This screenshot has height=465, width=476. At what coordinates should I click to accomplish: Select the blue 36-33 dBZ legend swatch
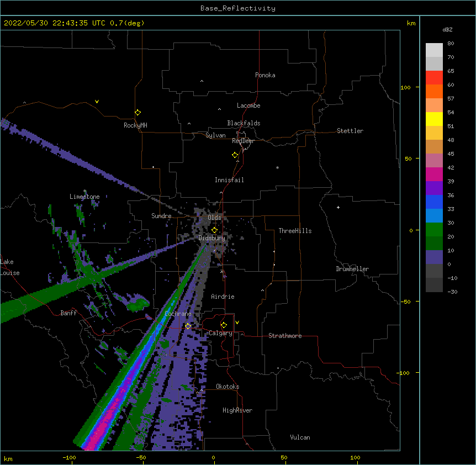(x=434, y=202)
